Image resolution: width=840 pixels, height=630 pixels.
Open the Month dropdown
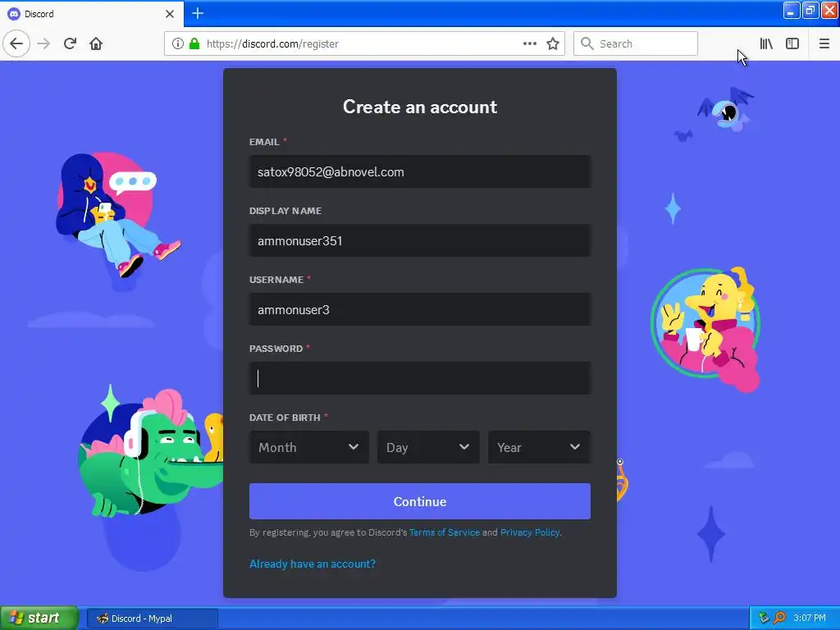(309, 447)
